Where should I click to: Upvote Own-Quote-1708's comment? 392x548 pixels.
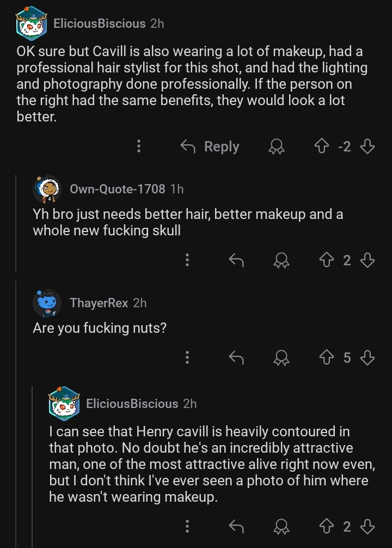click(328, 261)
